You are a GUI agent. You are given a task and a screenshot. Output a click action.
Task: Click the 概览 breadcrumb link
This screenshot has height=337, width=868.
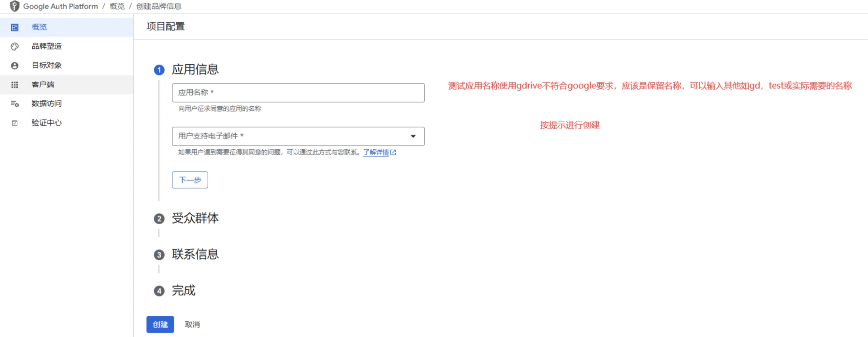(x=117, y=6)
